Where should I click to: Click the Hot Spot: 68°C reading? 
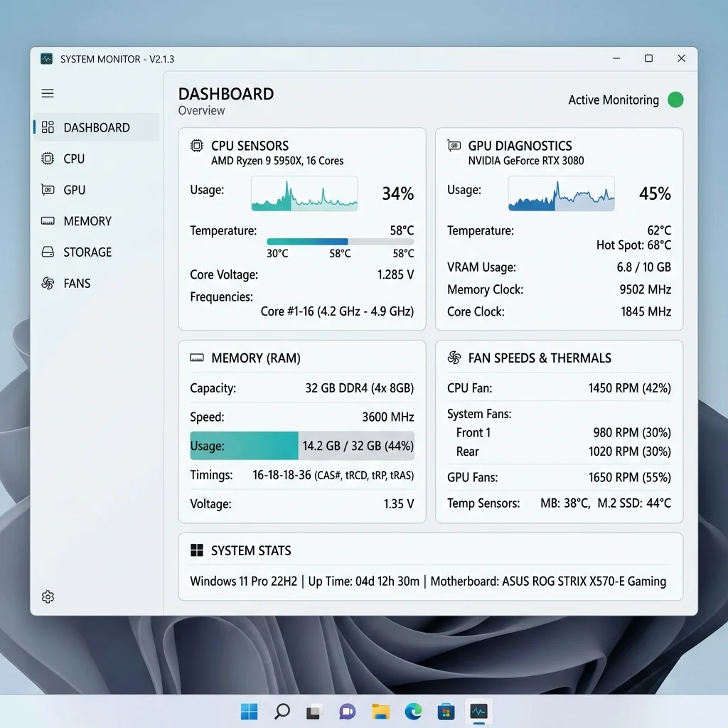point(633,245)
